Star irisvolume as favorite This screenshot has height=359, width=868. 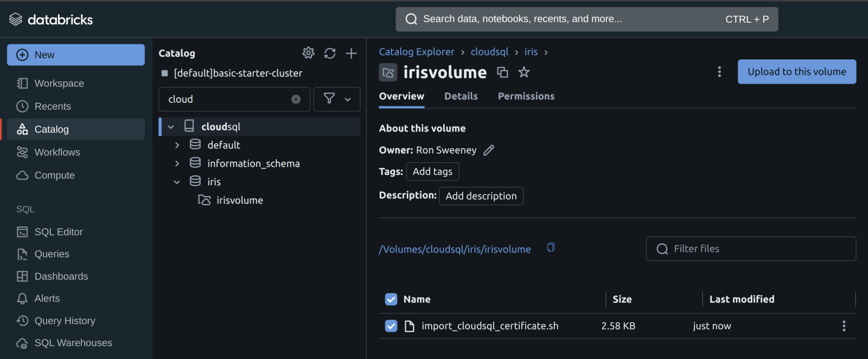pyautogui.click(x=524, y=72)
